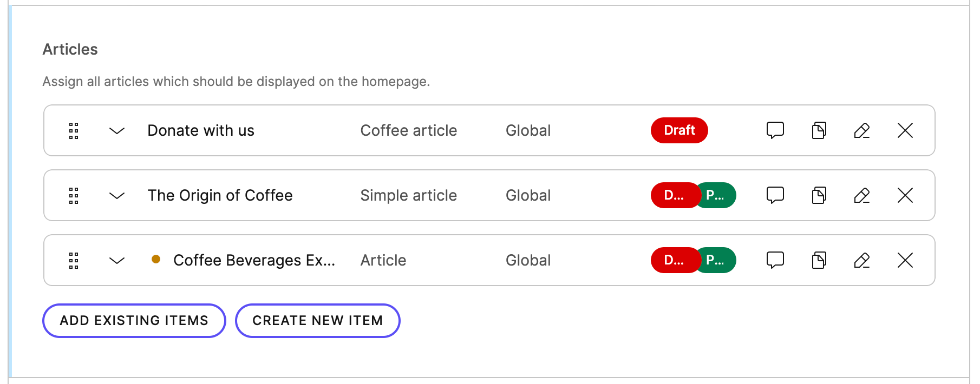Remove The Origin of Coffee from the list
Image resolution: width=980 pixels, height=384 pixels.
pos(905,195)
